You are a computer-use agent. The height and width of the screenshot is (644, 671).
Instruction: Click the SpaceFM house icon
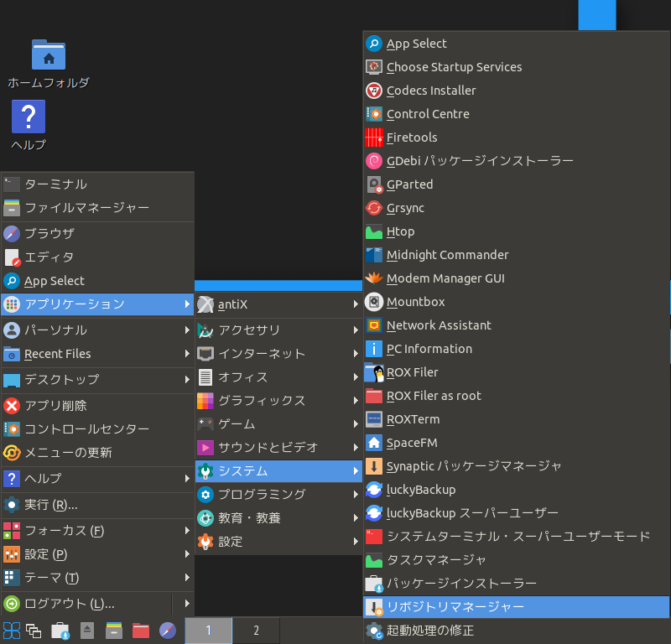click(x=373, y=443)
